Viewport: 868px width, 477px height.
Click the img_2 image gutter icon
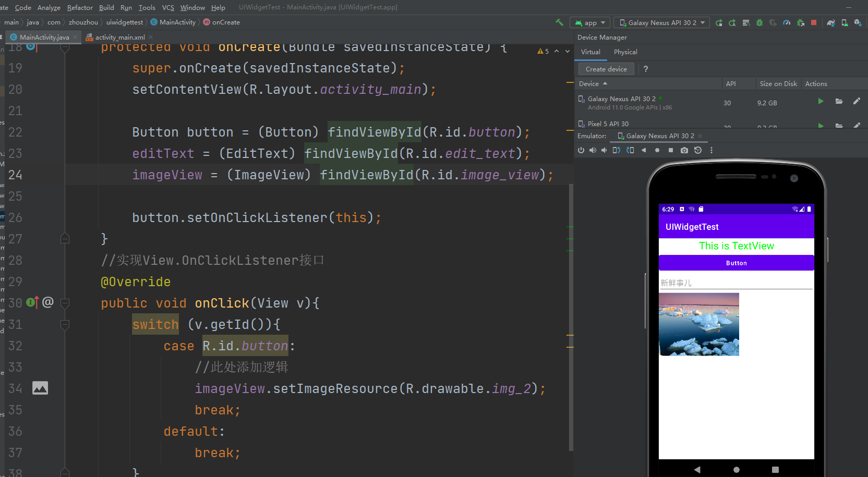pos(40,388)
